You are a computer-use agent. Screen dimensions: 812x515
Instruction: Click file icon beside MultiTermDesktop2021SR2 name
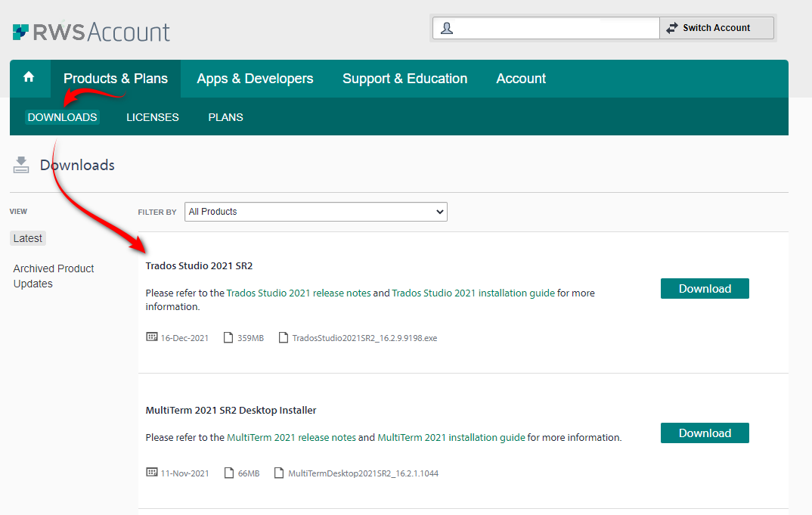279,473
